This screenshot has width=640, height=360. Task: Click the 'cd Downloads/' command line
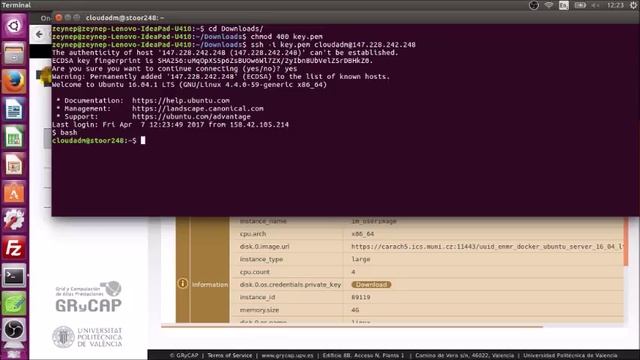(236, 29)
